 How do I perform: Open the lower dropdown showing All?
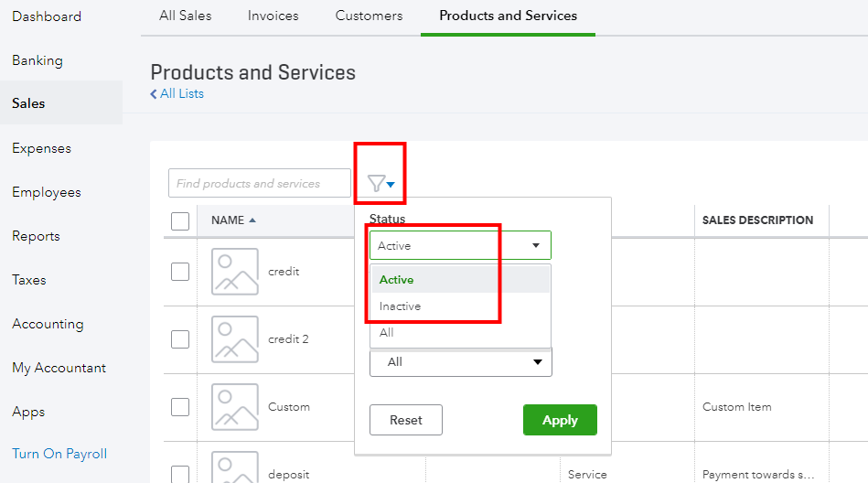[461, 361]
